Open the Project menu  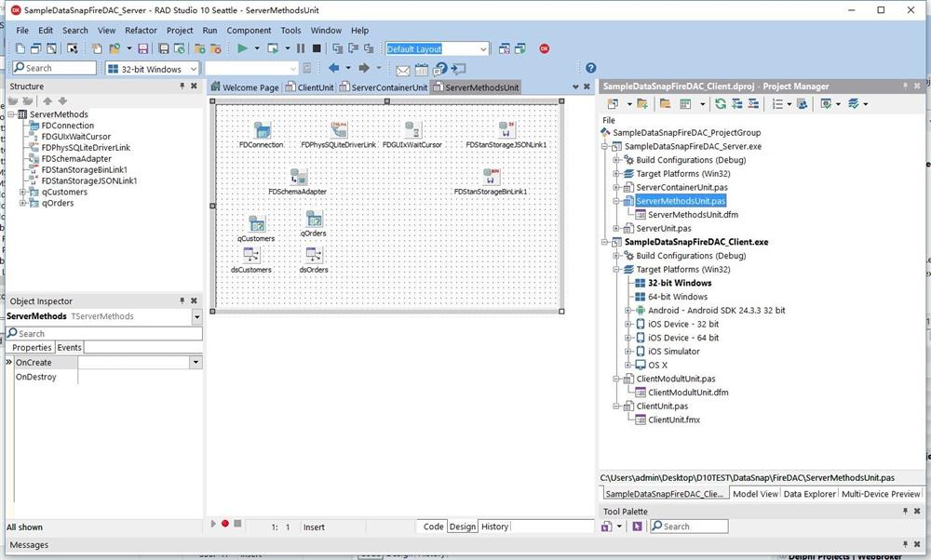coord(180,31)
